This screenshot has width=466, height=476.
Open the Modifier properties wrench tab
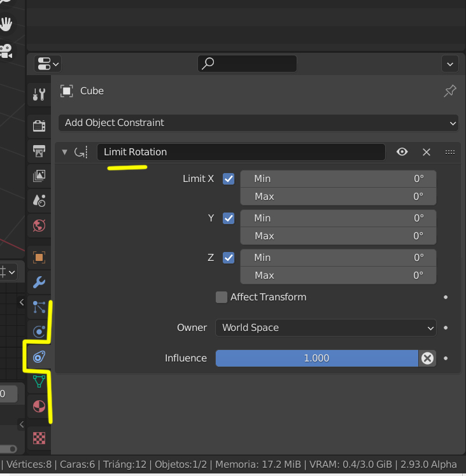coord(39,283)
